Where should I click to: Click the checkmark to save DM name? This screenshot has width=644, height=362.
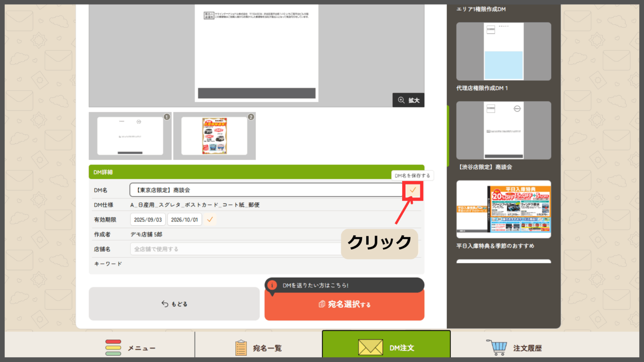point(413,190)
